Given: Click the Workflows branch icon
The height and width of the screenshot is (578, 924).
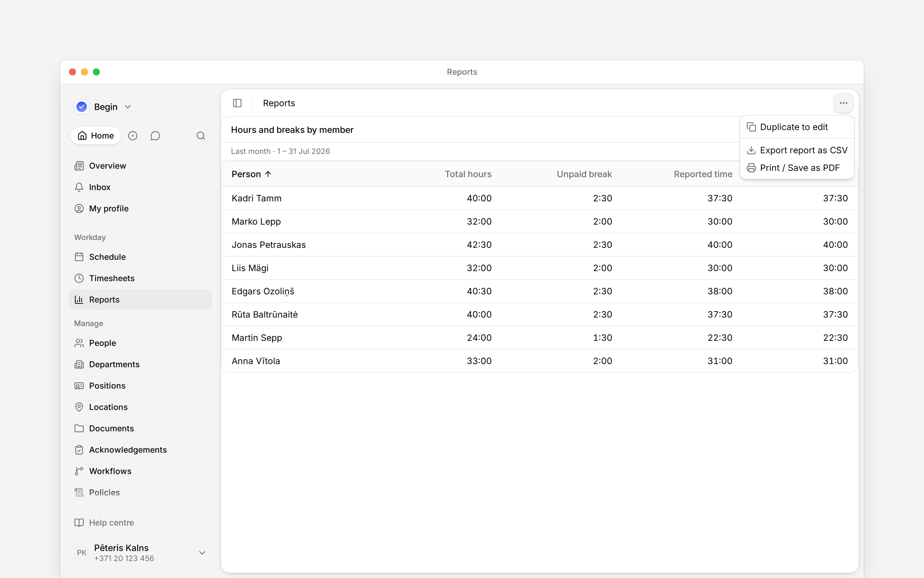Looking at the screenshot, I should [x=79, y=471].
